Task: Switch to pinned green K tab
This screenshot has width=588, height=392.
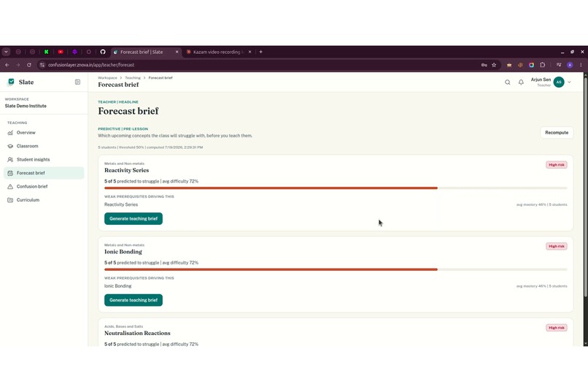Action: point(47,52)
